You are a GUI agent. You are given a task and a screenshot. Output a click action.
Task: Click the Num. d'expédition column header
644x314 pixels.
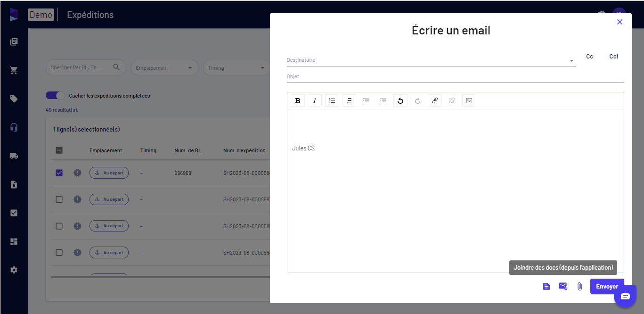245,150
